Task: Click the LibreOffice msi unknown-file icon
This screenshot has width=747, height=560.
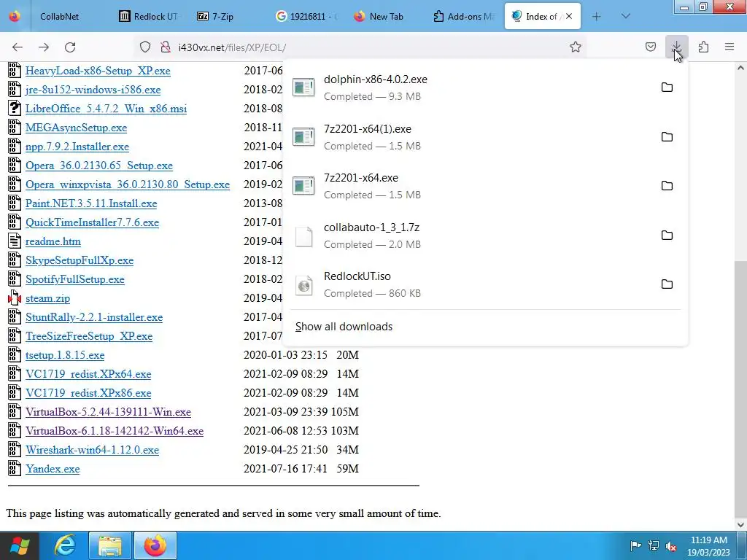Action: (15, 109)
